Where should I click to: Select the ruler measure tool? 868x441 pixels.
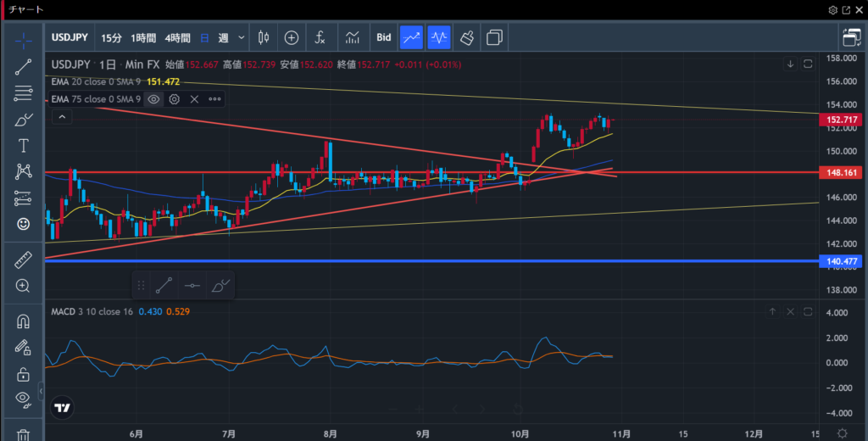pyautogui.click(x=23, y=260)
